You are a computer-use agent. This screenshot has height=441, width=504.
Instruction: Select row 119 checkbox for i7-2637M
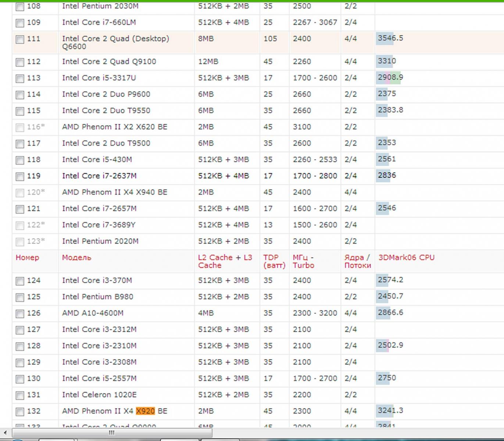click(x=20, y=176)
